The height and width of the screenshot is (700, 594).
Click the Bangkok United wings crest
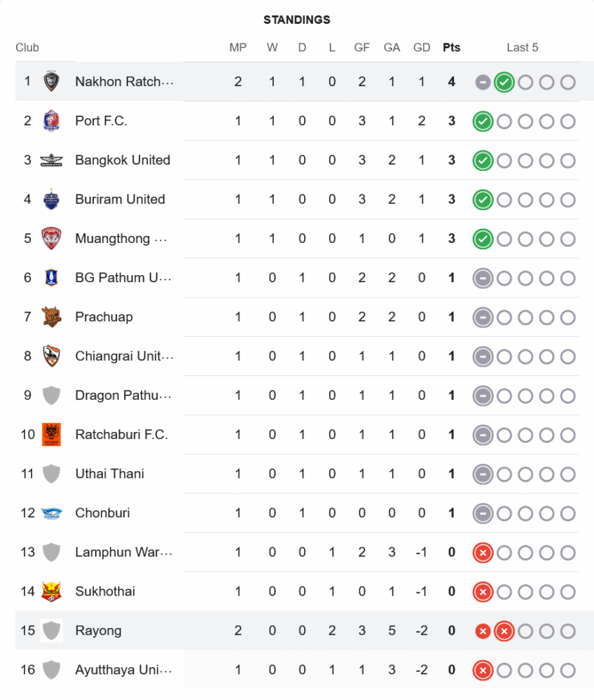51,160
